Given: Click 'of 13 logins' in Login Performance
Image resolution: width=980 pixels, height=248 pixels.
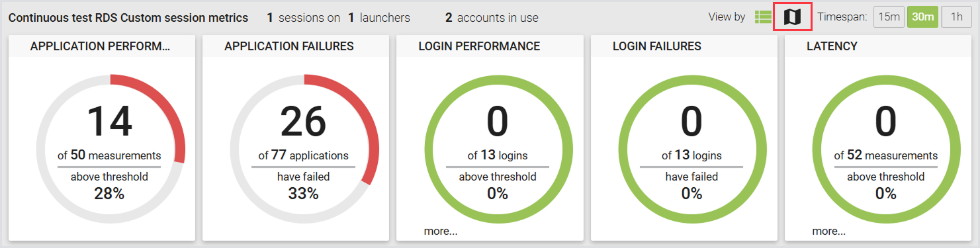Looking at the screenshot, I should point(498,155).
